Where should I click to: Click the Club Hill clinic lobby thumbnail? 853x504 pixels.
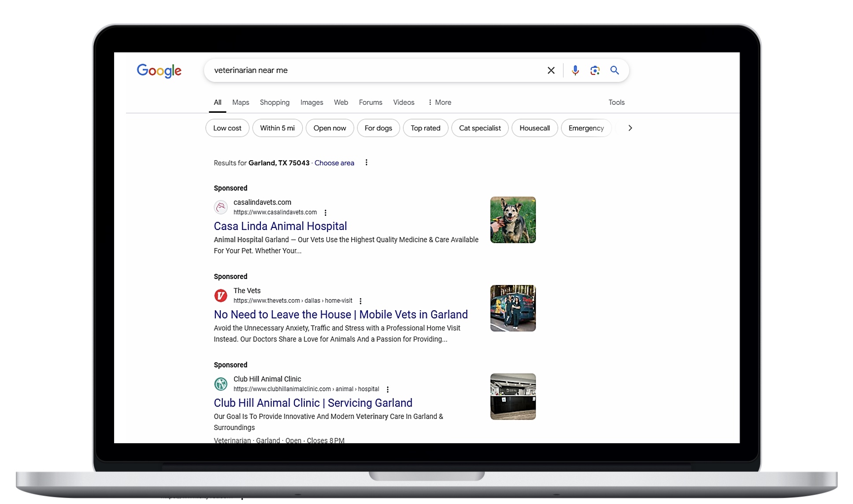(x=513, y=397)
